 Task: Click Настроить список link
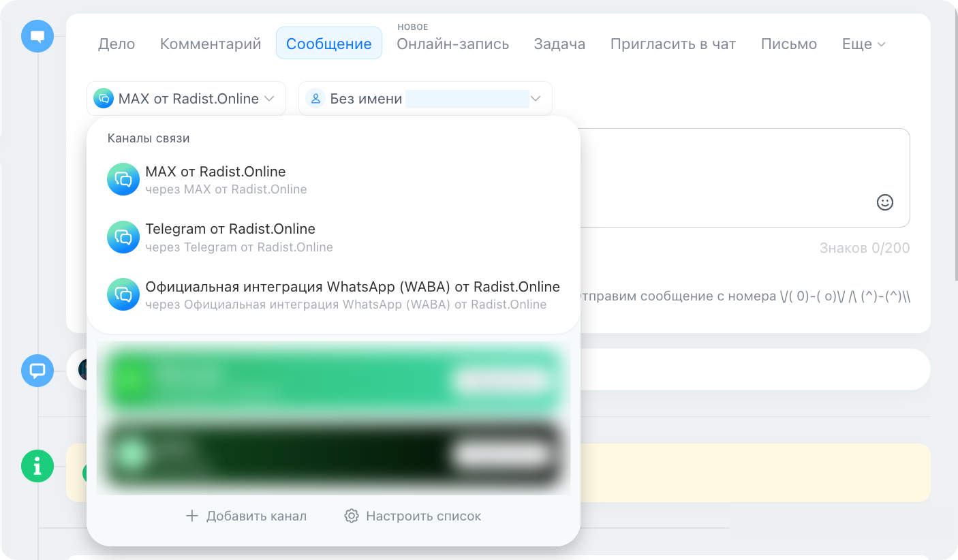tap(413, 516)
